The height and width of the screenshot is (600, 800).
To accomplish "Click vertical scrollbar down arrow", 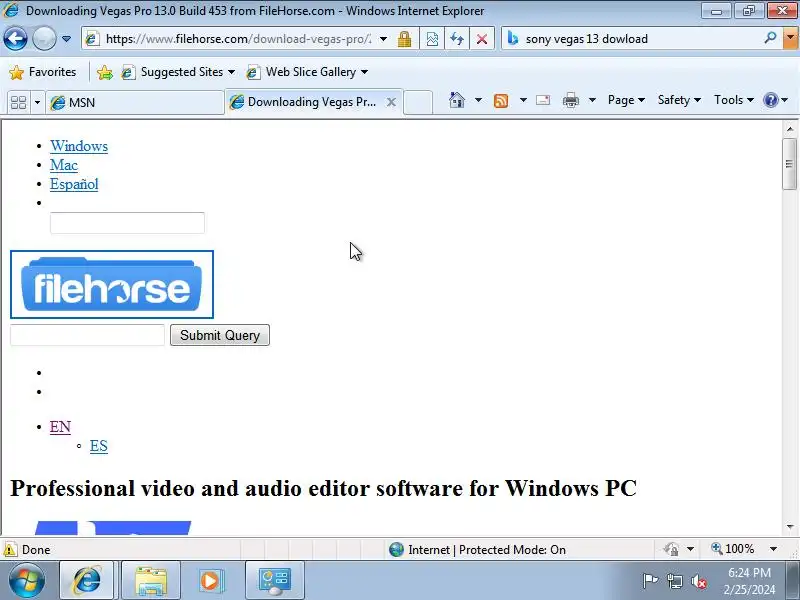I will 790,526.
